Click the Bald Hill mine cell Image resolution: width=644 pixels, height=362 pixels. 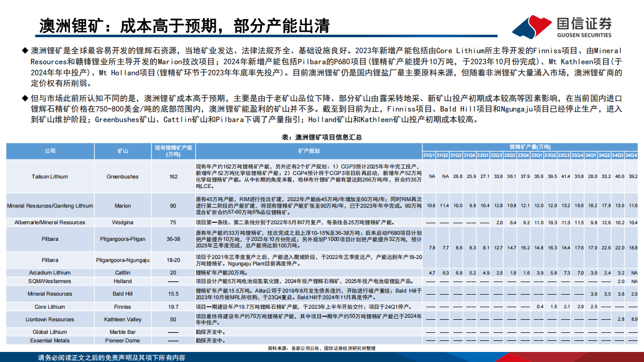pos(122,294)
